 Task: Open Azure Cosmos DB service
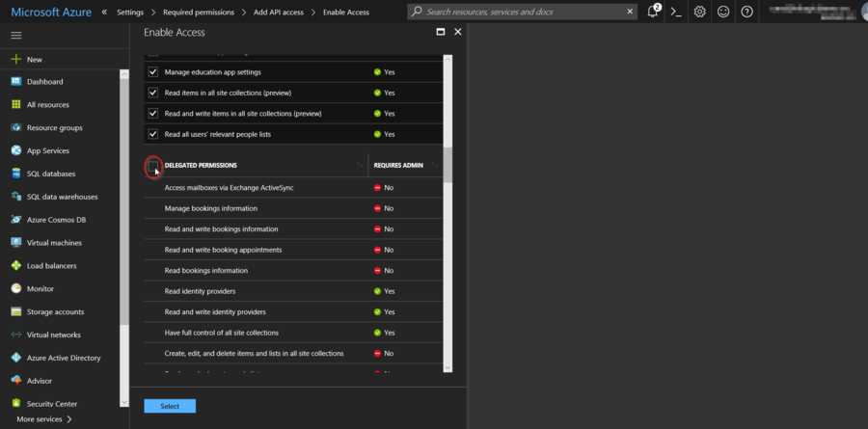56,220
